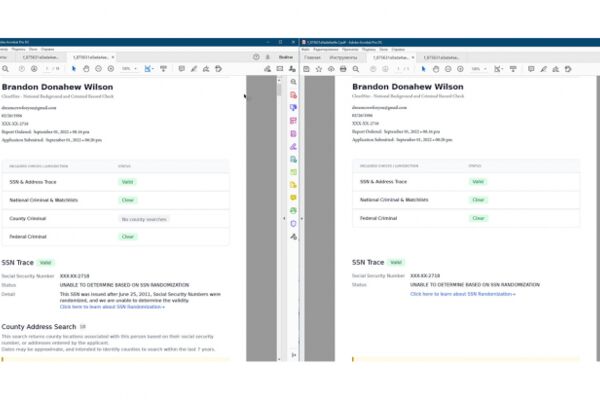Click the envelope email icon in left window
The height and width of the screenshot is (400, 600).
[280, 69]
